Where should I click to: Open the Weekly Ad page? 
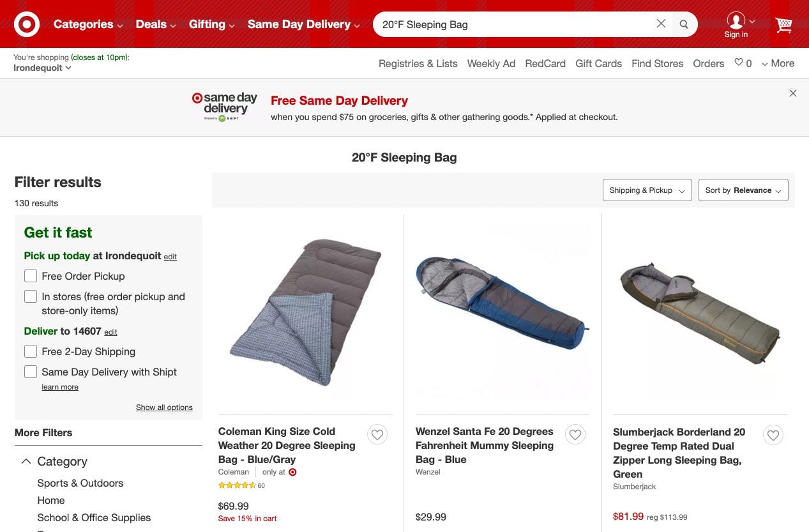pyautogui.click(x=491, y=63)
